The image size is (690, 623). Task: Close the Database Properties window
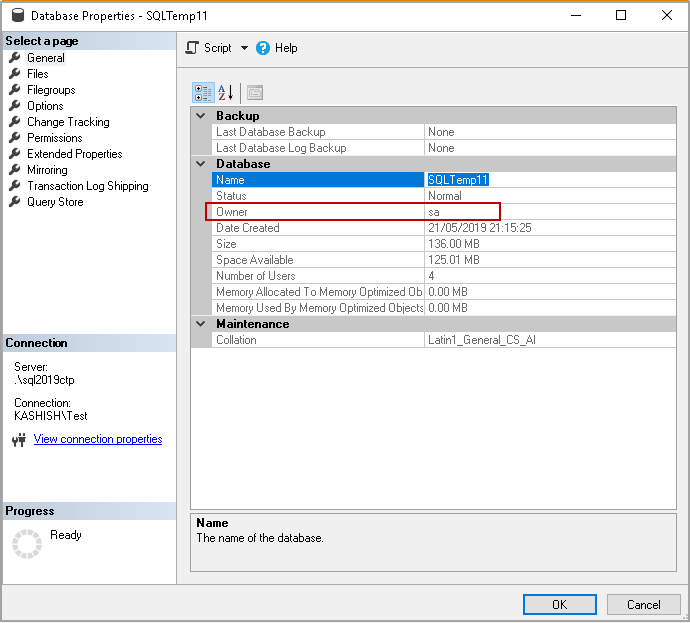[667, 15]
